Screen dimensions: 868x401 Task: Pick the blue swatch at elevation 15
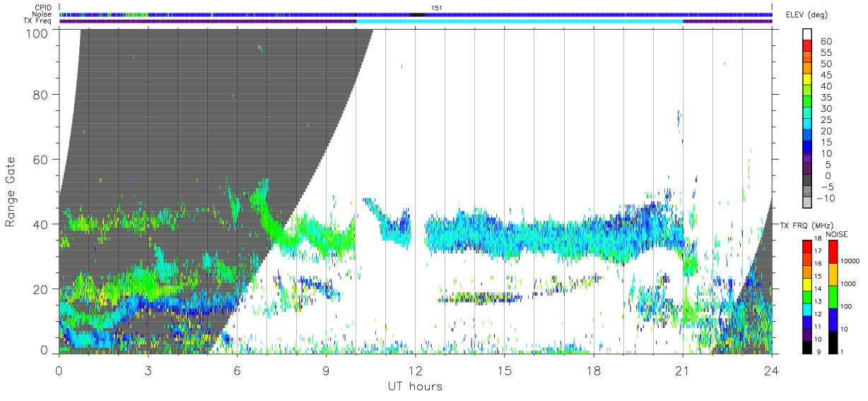pyautogui.click(x=809, y=146)
